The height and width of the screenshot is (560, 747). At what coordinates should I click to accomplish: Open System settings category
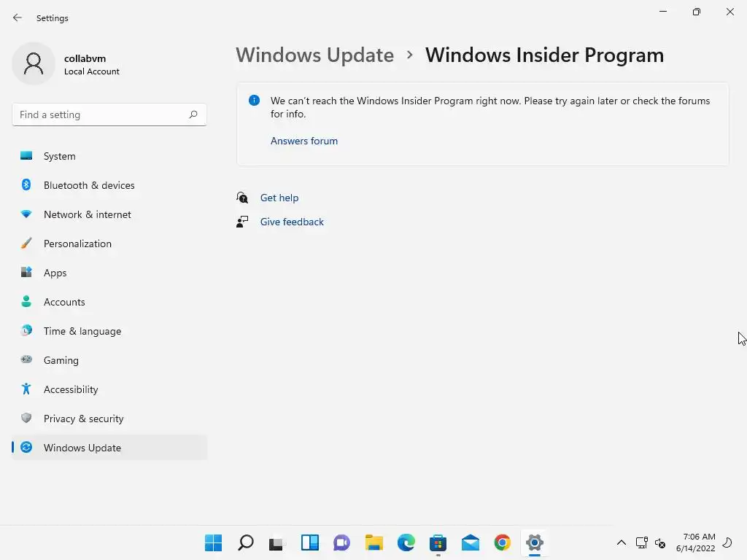[x=109, y=156]
